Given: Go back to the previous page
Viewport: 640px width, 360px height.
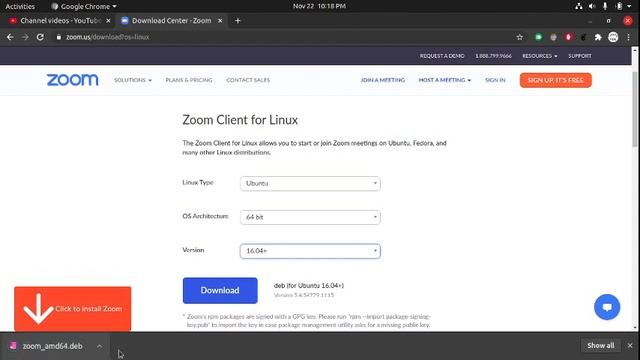Looking at the screenshot, I should 10,37.
